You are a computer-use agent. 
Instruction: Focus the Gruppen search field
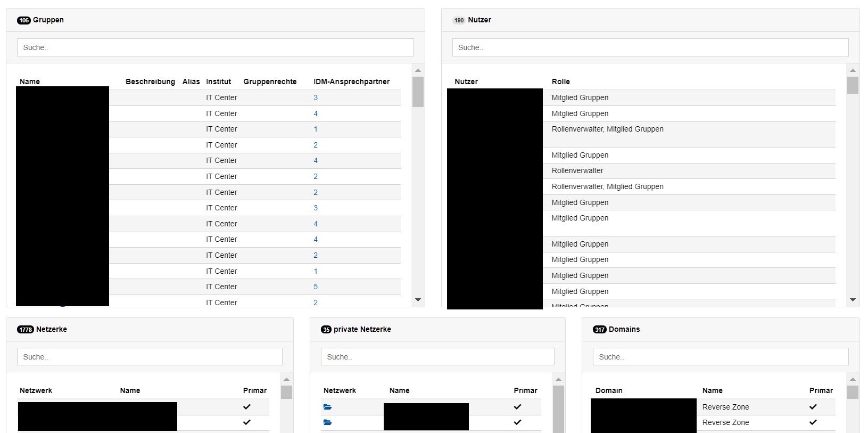click(x=216, y=47)
